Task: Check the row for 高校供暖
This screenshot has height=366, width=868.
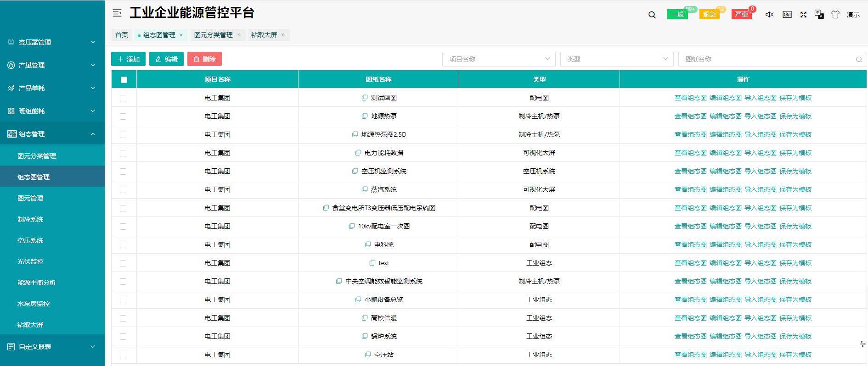Action: (x=123, y=318)
